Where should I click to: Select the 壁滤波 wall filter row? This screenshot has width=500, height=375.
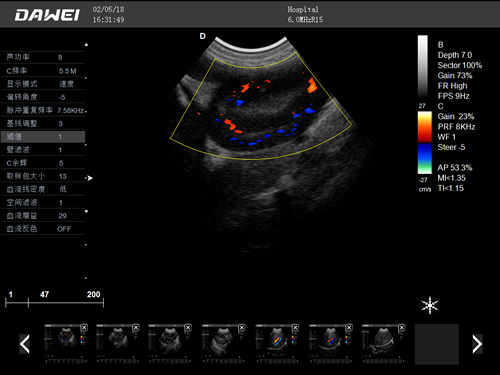(43, 150)
